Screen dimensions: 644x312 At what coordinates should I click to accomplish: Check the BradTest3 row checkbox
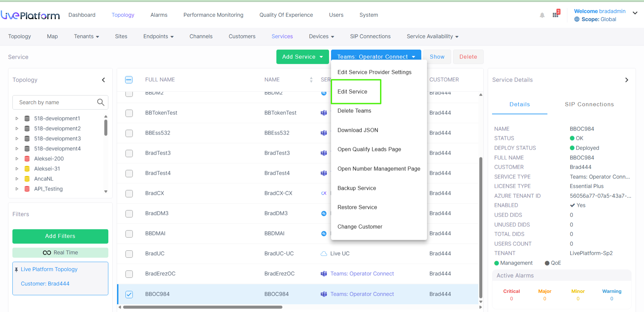129,153
